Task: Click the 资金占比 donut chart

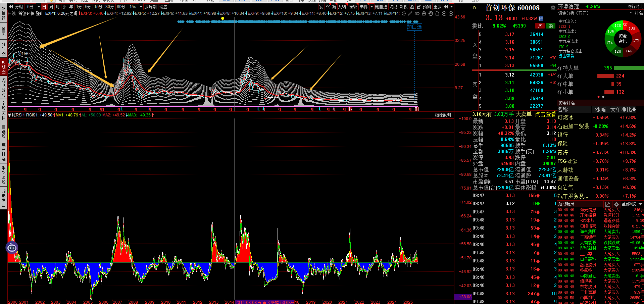Action: click(623, 39)
